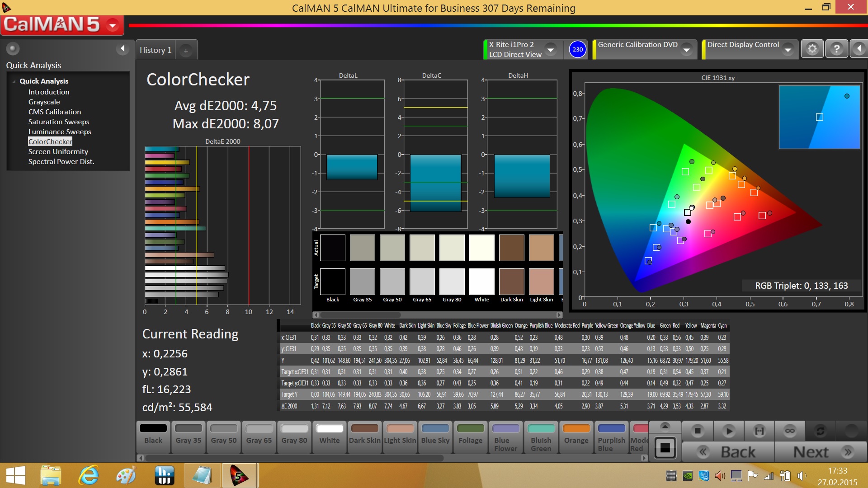Open the CMS Calibration page
Image resolution: width=868 pixels, height=488 pixels.
tap(55, 112)
